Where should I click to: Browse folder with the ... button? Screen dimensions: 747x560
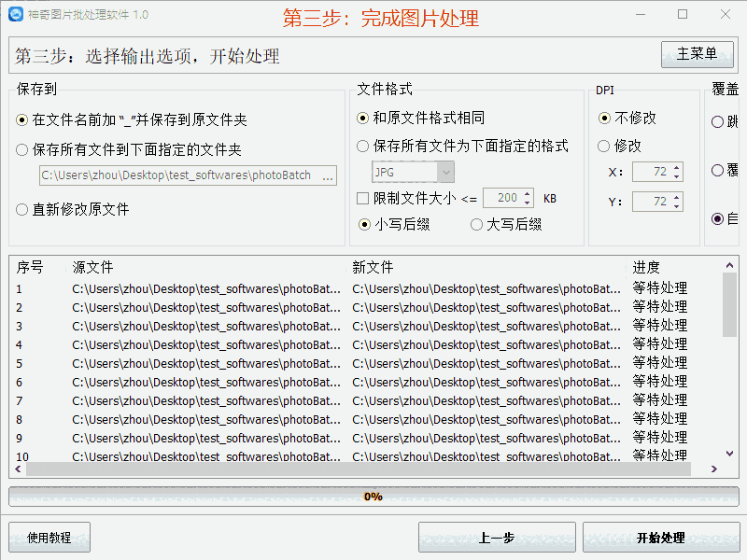[328, 175]
